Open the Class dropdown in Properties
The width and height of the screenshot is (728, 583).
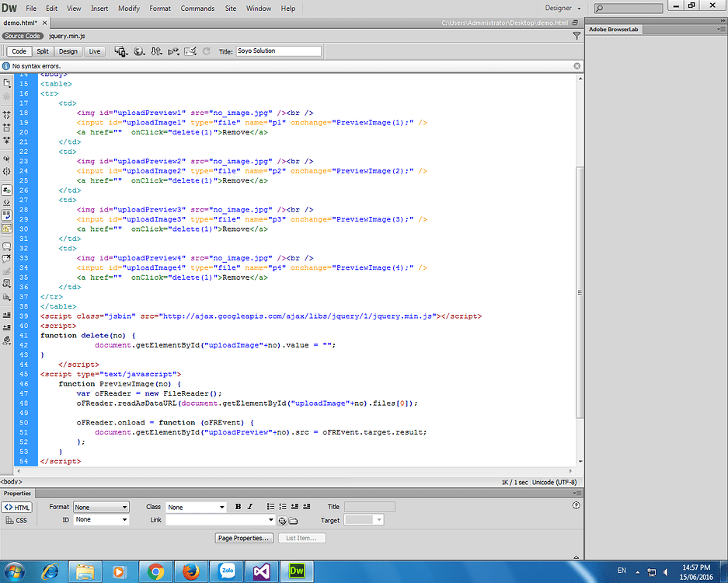tap(195, 507)
